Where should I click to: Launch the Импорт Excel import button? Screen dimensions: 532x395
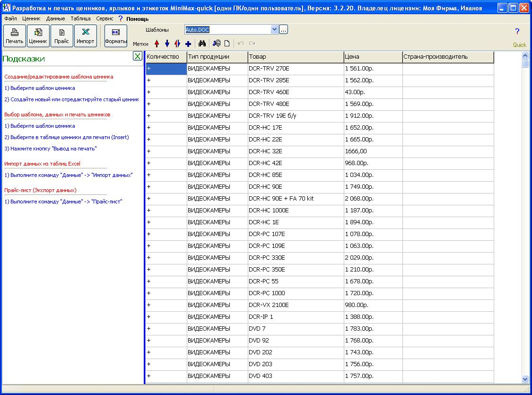click(86, 36)
